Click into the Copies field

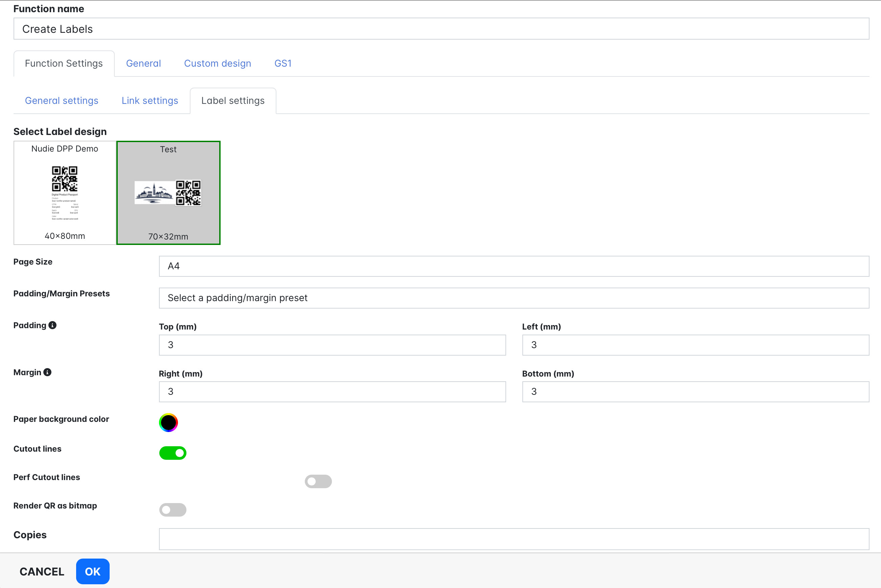(x=514, y=539)
